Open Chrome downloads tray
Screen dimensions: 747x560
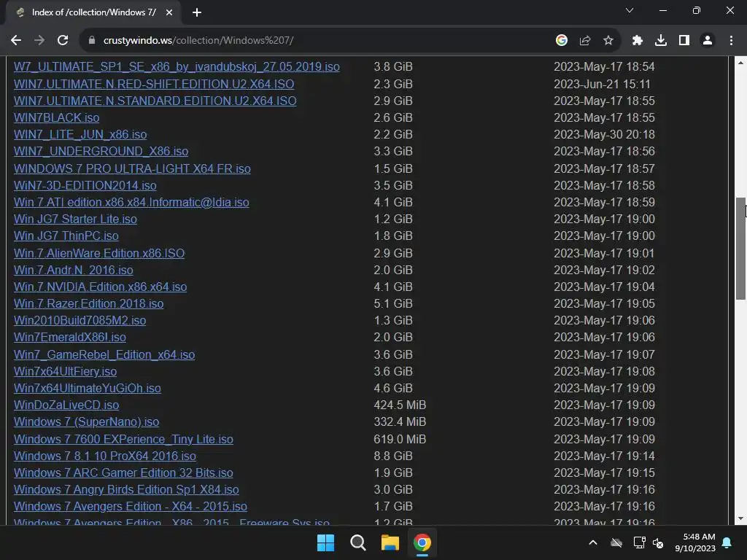(x=661, y=41)
